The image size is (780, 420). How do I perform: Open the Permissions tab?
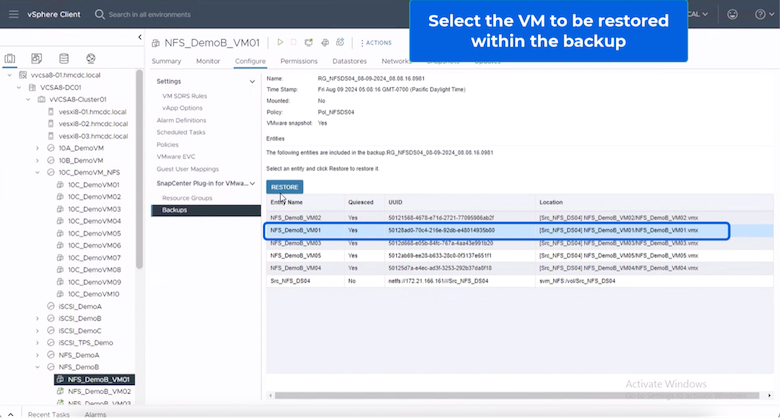coord(299,61)
